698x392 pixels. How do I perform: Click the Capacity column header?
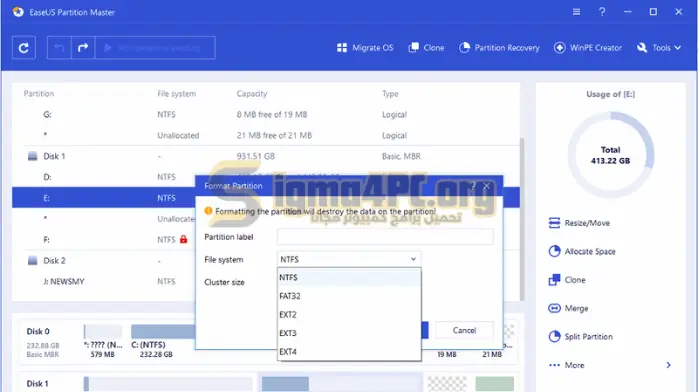(x=252, y=93)
